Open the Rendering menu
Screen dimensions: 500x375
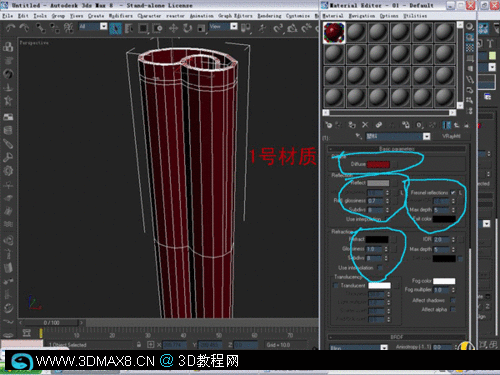(269, 16)
